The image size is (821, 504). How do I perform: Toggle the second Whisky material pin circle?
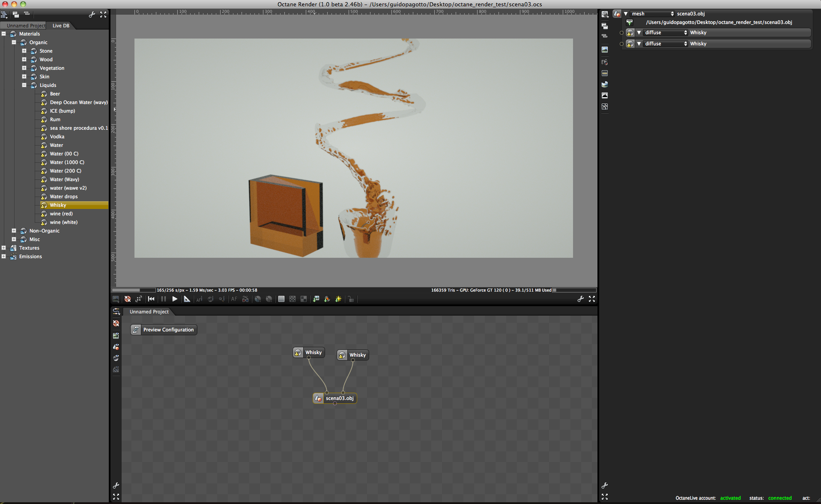[x=621, y=44]
